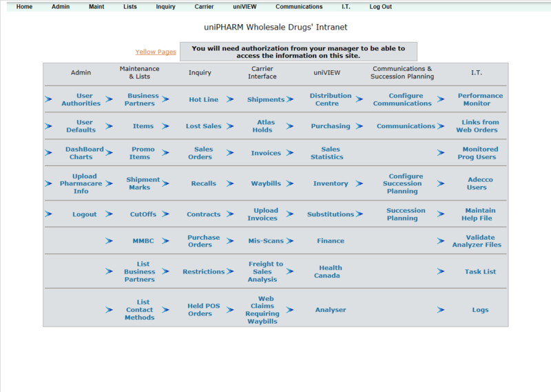The image size is (551, 392).
Task: Open the Restrictions inquiry
Action: (203, 271)
